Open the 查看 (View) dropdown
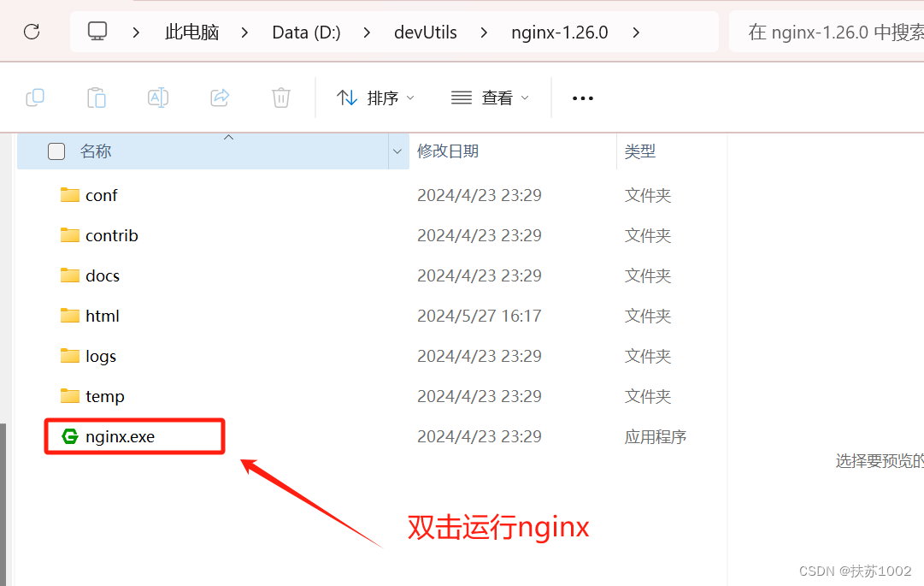This screenshot has height=586, width=924. click(491, 98)
